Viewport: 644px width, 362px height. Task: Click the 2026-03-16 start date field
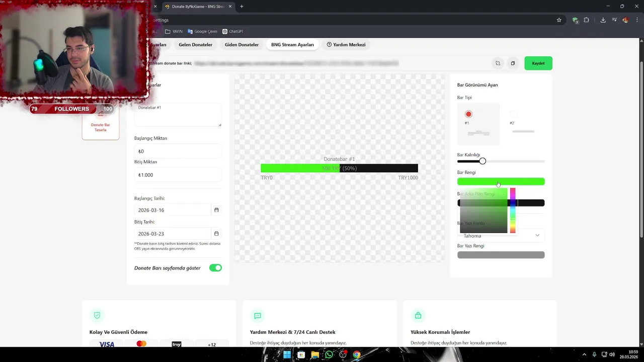click(x=173, y=210)
